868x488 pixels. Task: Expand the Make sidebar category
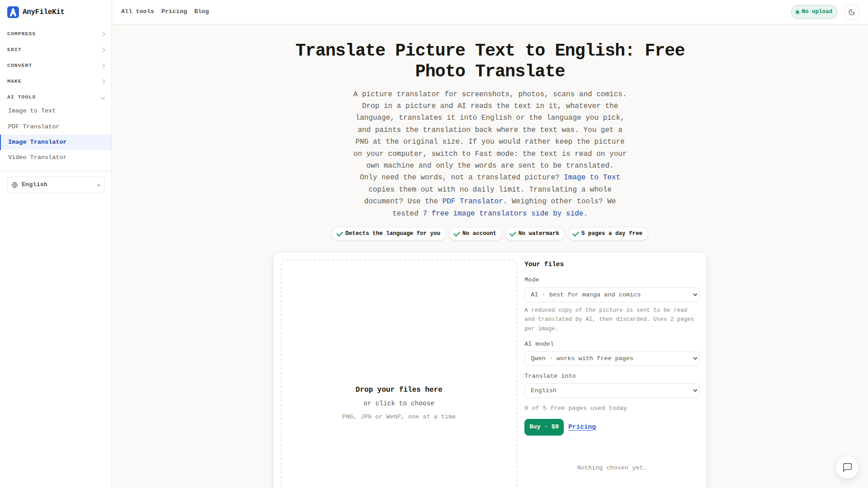(x=56, y=81)
